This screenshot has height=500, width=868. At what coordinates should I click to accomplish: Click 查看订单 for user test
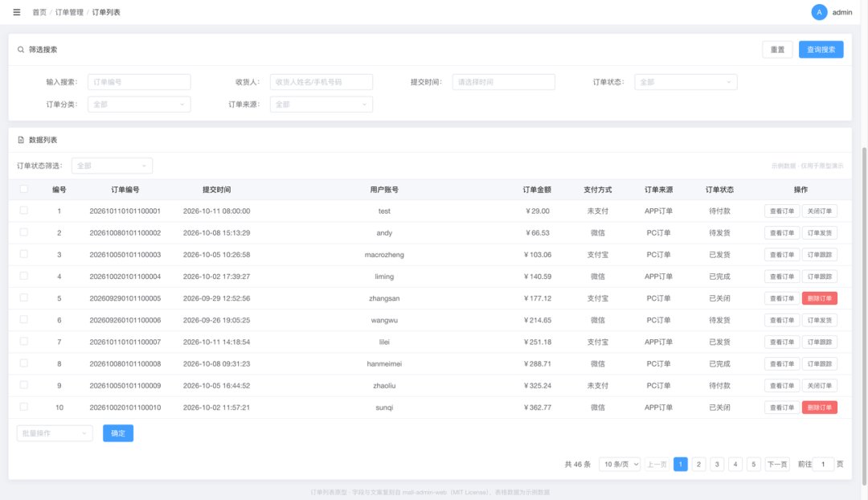(x=782, y=211)
